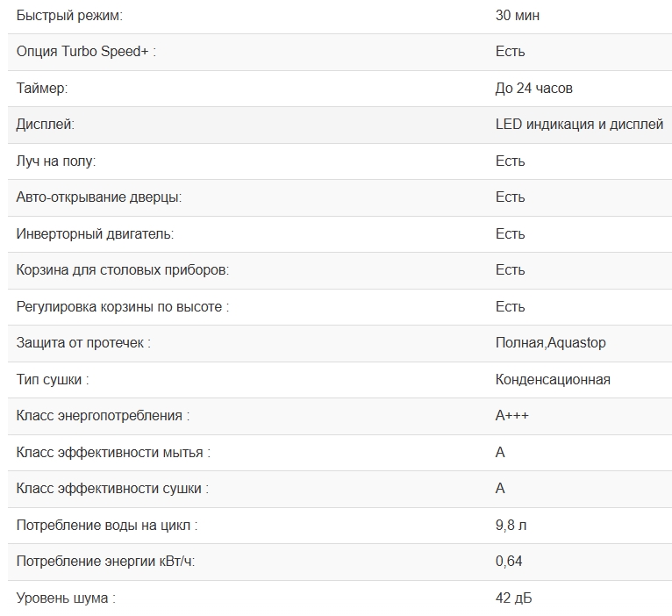Screen dimensions: 672x616
Task: Click the "Быстрый режим" row label
Action: pos(69,16)
